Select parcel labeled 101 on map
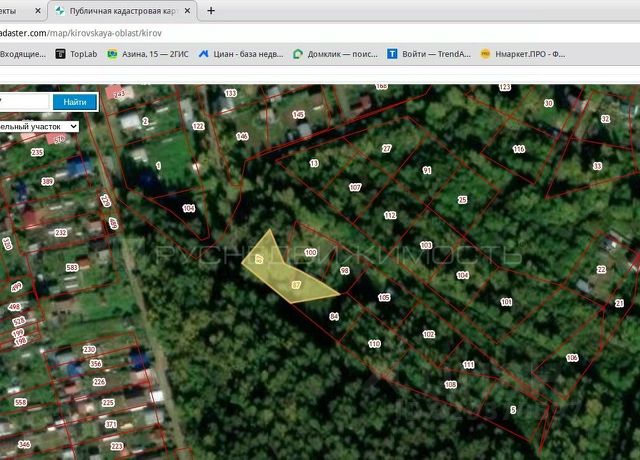This screenshot has width=640, height=460. 506,302
